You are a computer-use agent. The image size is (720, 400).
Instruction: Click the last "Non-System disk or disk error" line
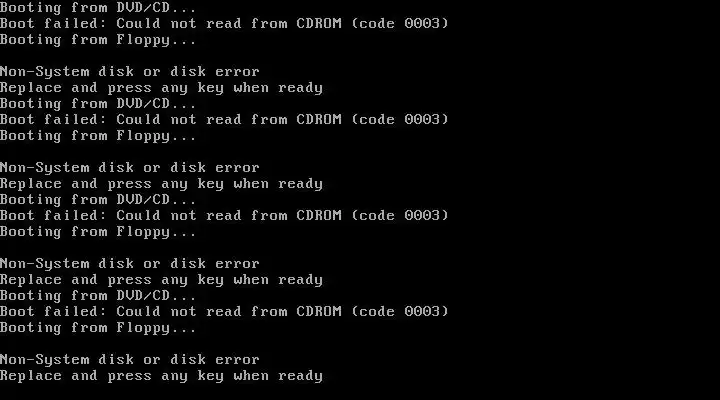(x=129, y=360)
